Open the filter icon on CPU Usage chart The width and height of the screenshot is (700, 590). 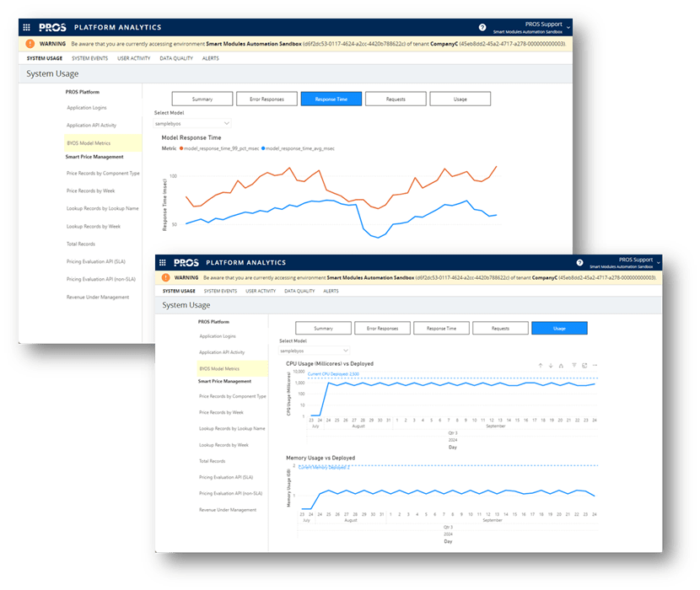click(x=574, y=366)
